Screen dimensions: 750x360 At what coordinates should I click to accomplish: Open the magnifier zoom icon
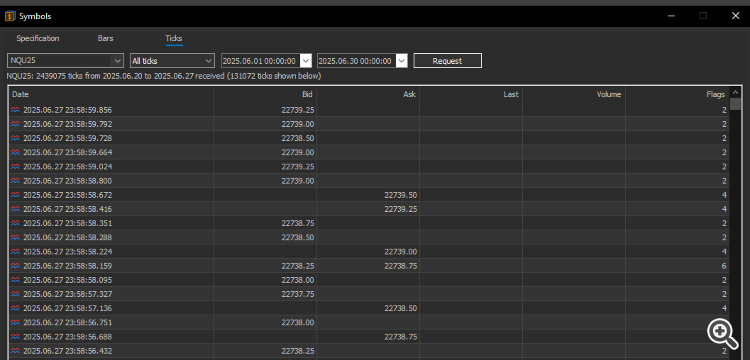pyautogui.click(x=722, y=333)
